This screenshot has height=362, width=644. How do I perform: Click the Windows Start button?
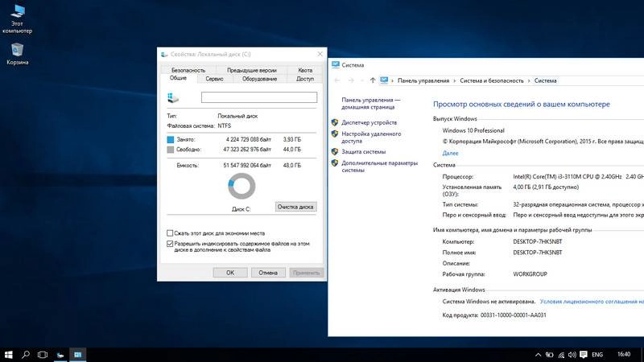(x=8, y=355)
